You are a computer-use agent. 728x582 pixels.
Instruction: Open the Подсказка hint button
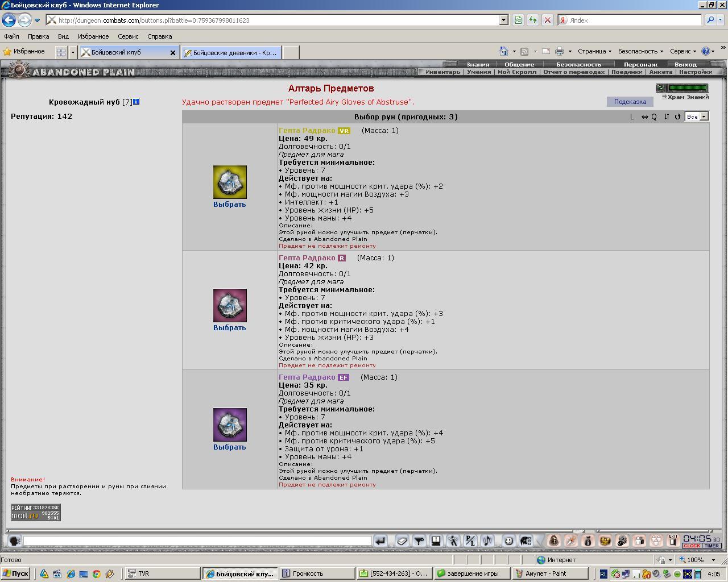[x=630, y=102]
